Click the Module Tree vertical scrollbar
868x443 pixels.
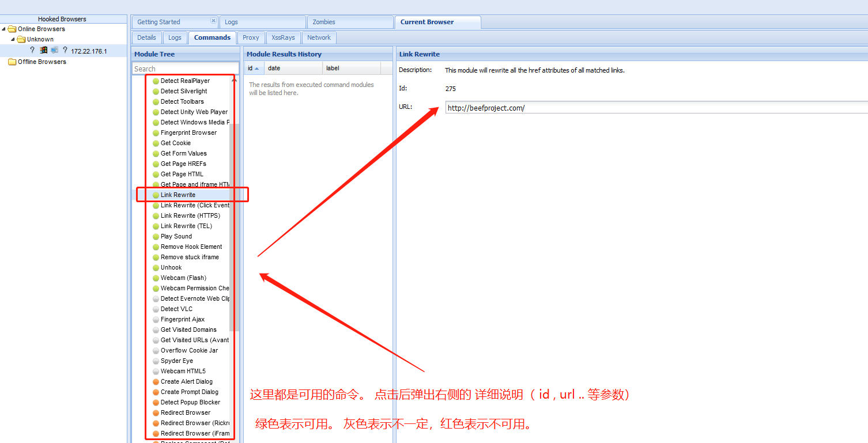click(232, 230)
